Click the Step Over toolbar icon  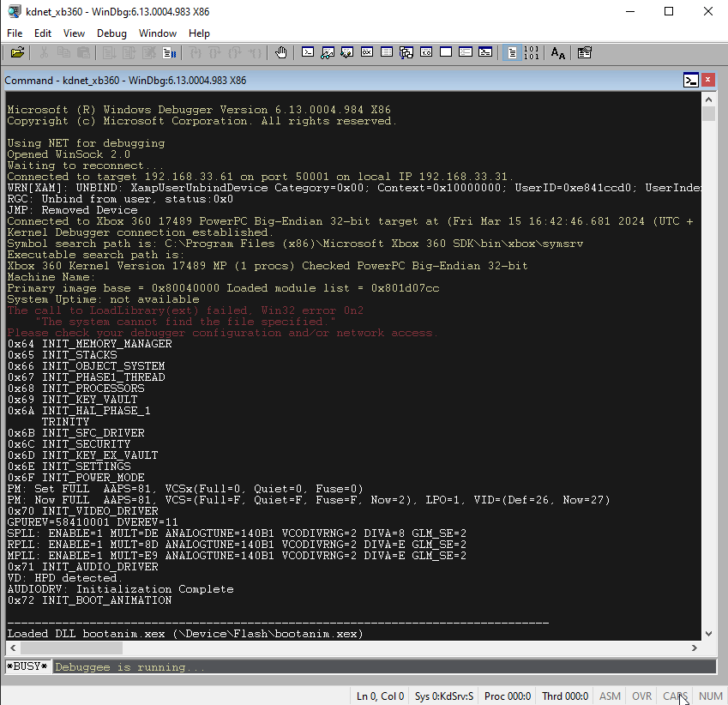pyautogui.click(x=215, y=52)
